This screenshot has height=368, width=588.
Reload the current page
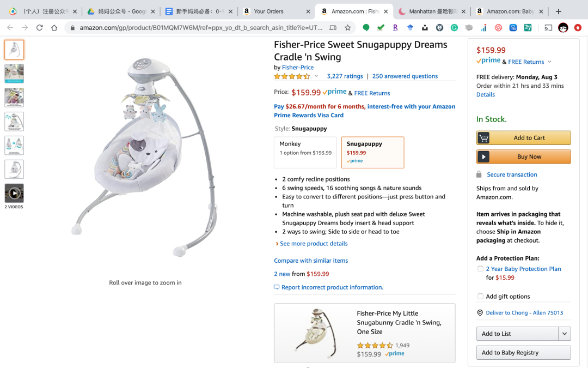[x=39, y=28]
